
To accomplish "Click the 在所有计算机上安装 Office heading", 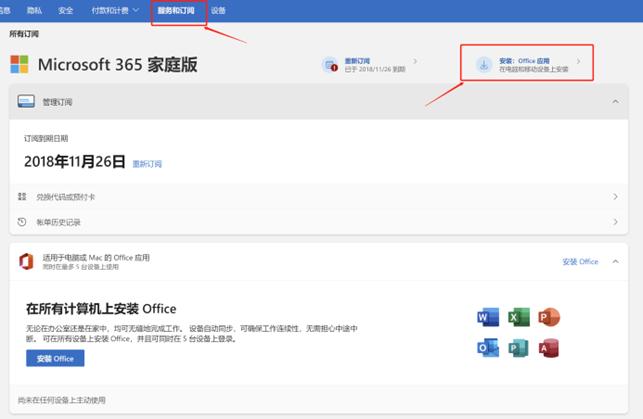I will pyautogui.click(x=101, y=309).
